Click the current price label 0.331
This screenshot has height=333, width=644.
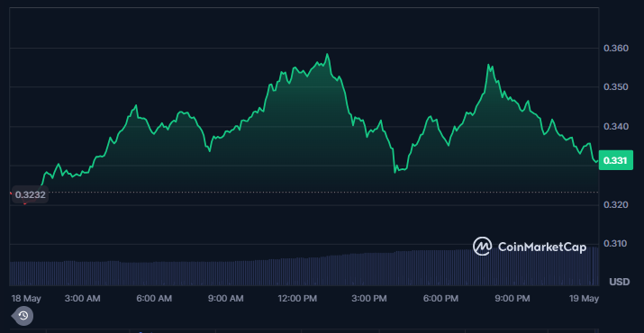click(616, 160)
